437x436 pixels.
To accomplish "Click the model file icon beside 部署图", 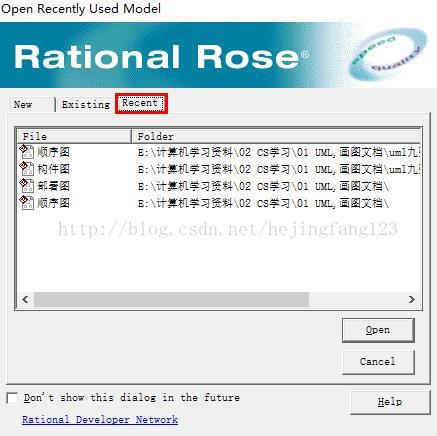I will [x=27, y=186].
